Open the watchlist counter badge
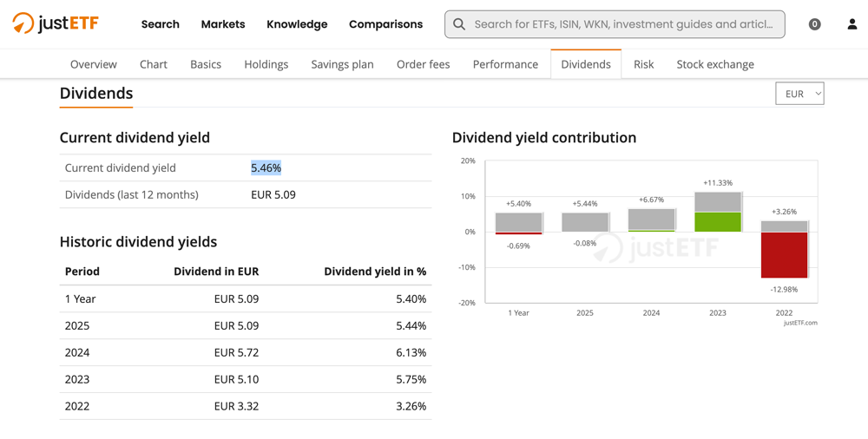This screenshot has width=868, height=439. [814, 24]
